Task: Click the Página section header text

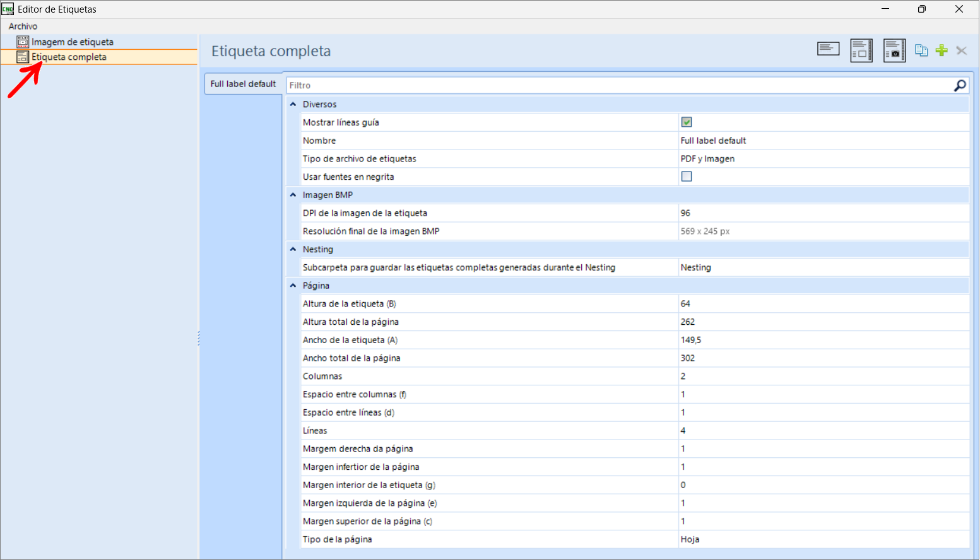Action: click(316, 286)
